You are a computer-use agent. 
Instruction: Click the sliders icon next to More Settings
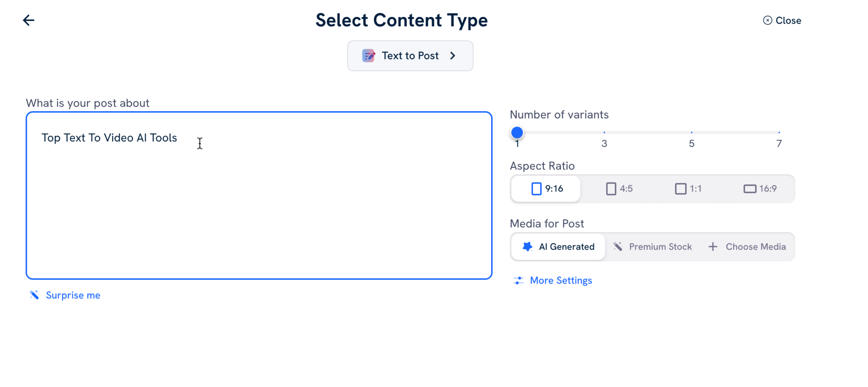pos(519,280)
